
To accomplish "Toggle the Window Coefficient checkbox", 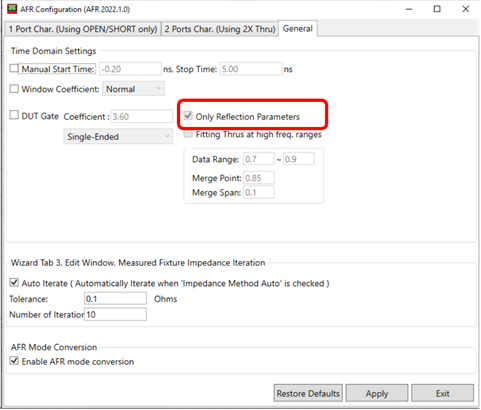I will [x=14, y=89].
